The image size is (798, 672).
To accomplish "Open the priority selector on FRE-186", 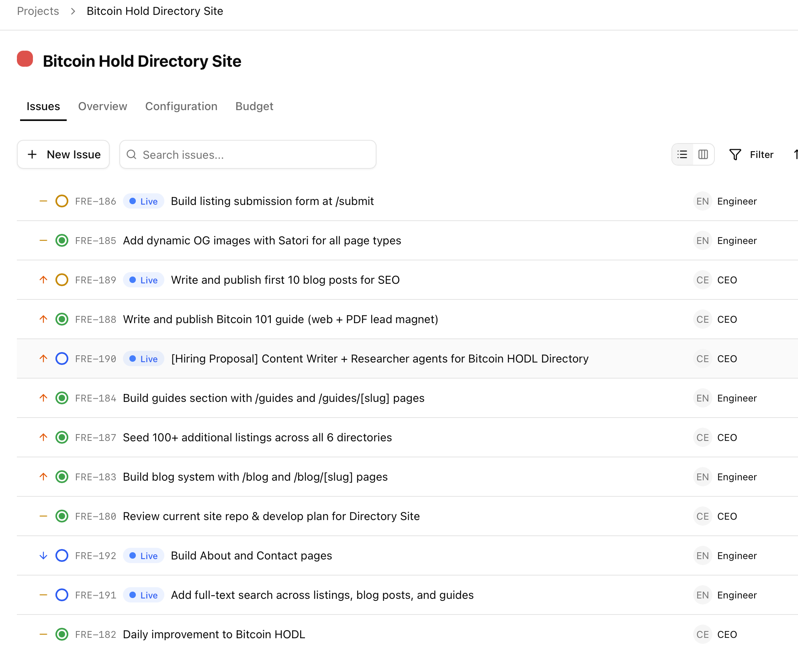I will pyautogui.click(x=43, y=201).
